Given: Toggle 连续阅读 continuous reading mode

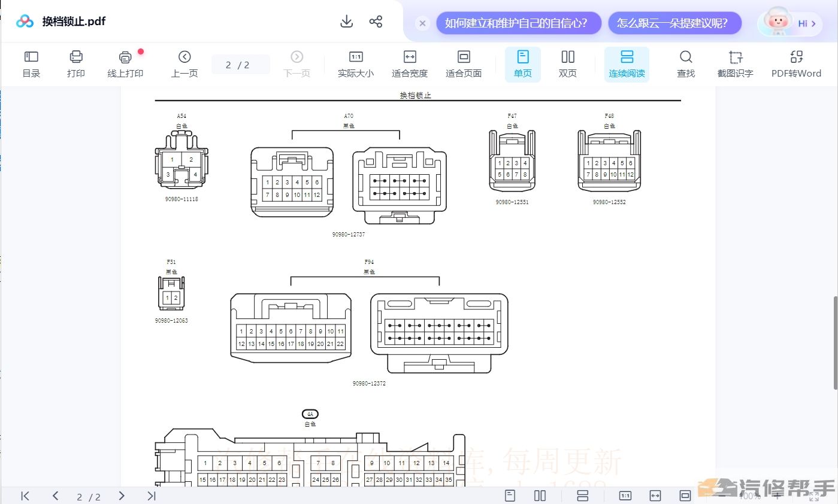Looking at the screenshot, I should click(x=627, y=64).
